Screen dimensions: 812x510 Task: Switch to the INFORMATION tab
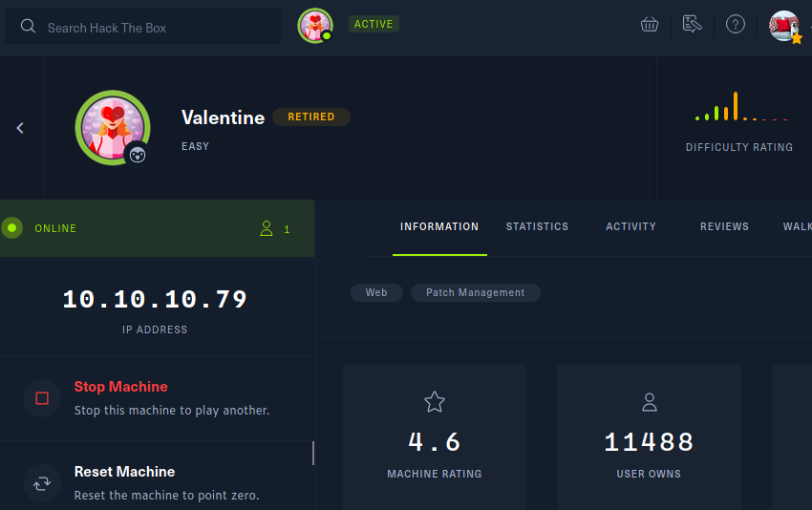(x=439, y=226)
